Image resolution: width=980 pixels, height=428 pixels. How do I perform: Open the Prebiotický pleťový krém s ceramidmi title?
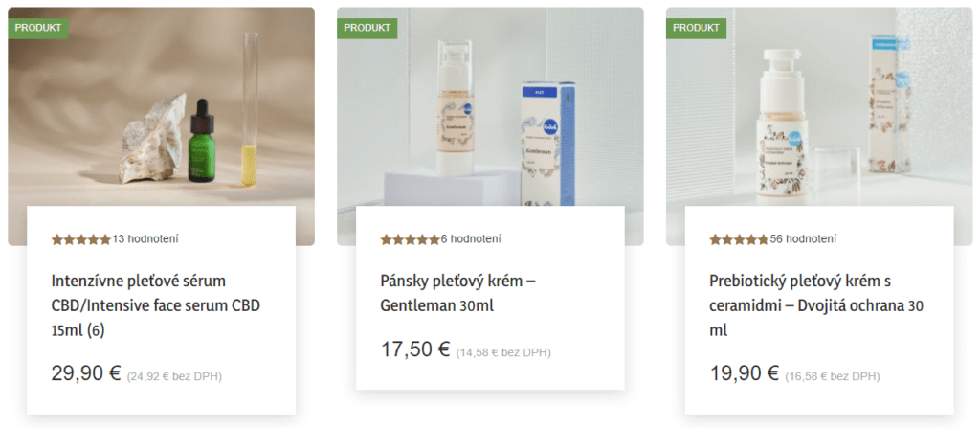[x=816, y=305]
